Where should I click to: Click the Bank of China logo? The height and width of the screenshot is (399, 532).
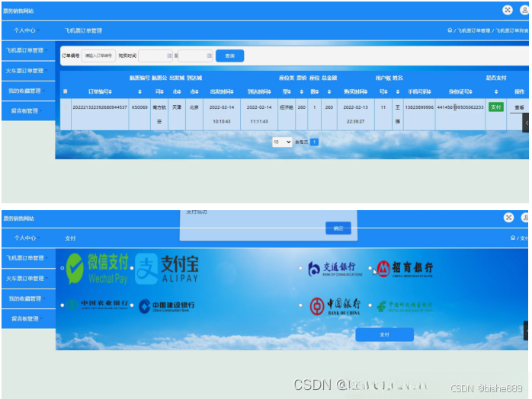point(335,306)
